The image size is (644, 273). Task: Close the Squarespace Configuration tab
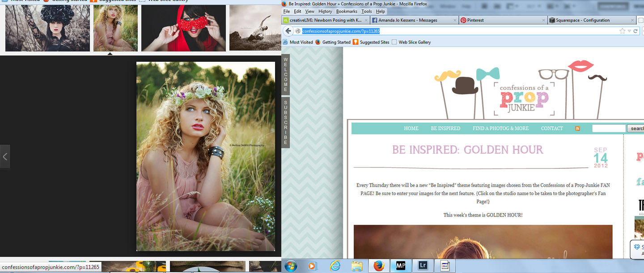tap(631, 20)
